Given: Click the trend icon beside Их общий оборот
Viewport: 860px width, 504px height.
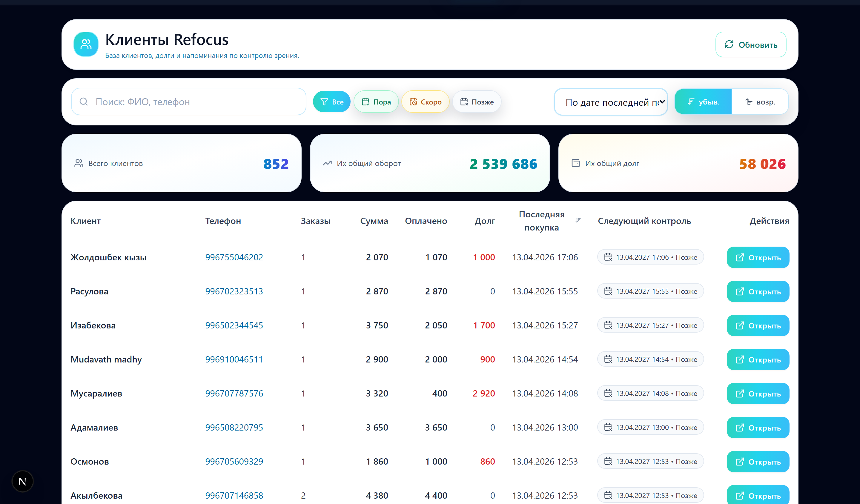Looking at the screenshot, I should [x=327, y=163].
